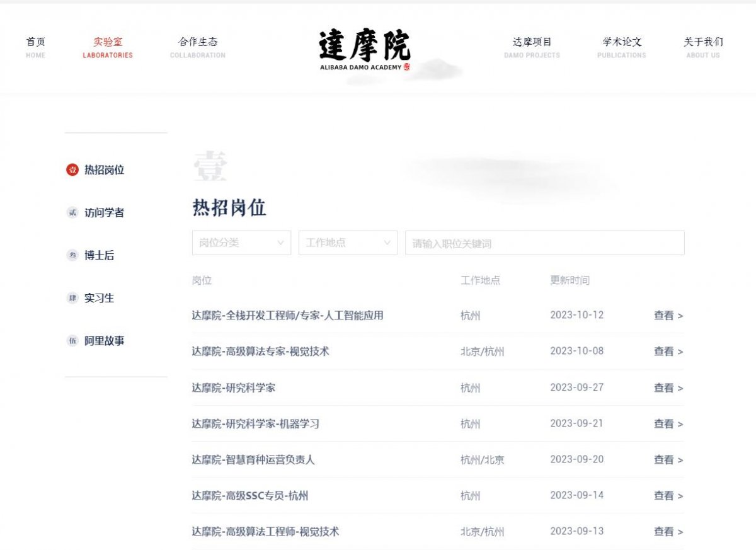
Task: Open the 达摩项目 DAMO PROJECTS menu item
Action: 532,47
